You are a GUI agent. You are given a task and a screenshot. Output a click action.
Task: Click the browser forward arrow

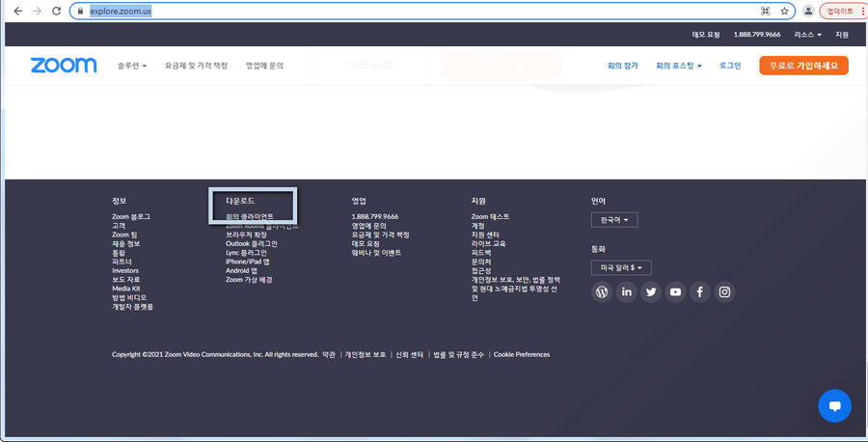[x=37, y=11]
